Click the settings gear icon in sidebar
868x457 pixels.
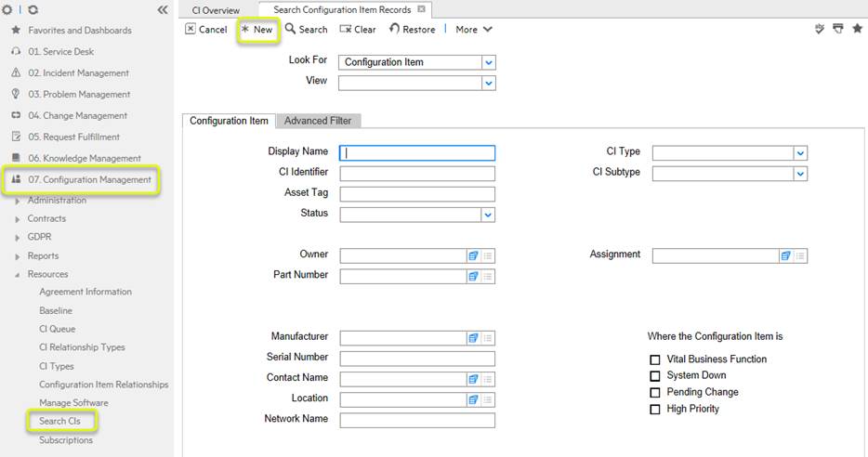(x=7, y=9)
